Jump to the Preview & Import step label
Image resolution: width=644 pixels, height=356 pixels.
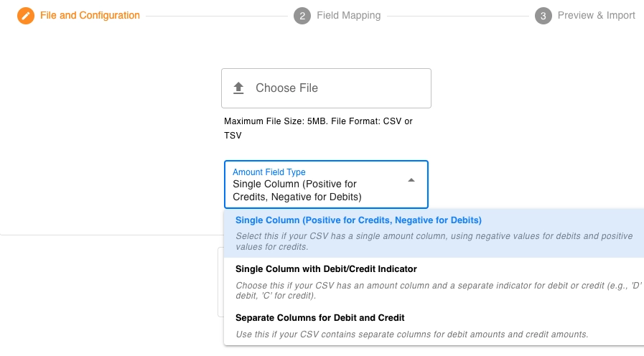point(596,16)
